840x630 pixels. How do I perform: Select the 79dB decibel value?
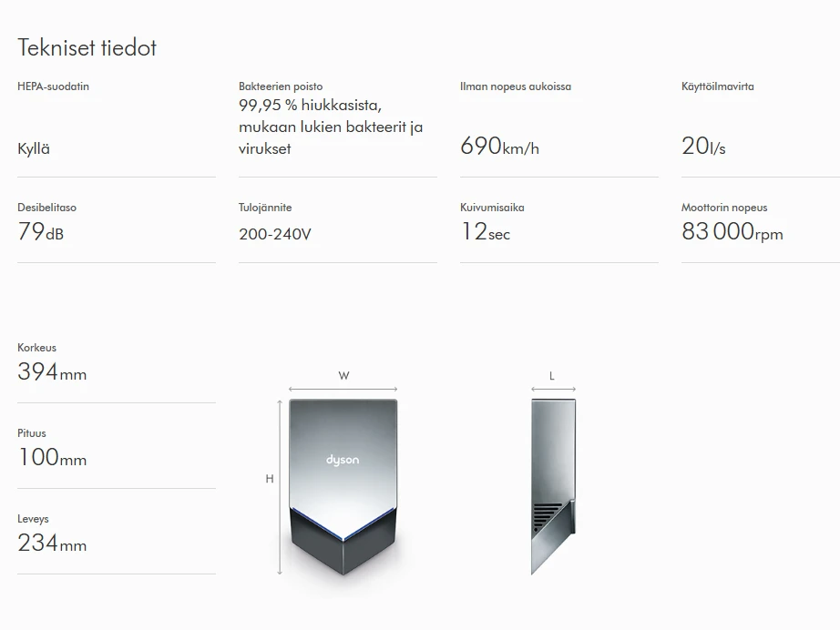[x=41, y=232]
